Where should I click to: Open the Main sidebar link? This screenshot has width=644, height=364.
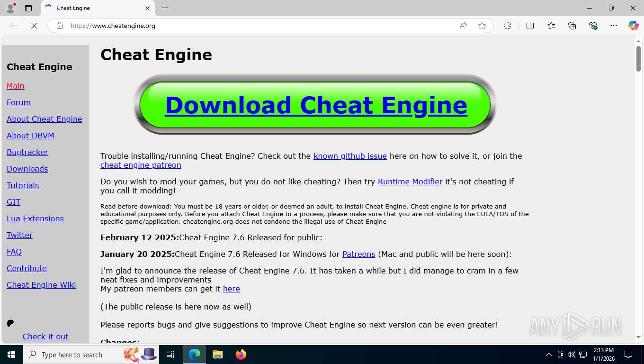click(15, 86)
